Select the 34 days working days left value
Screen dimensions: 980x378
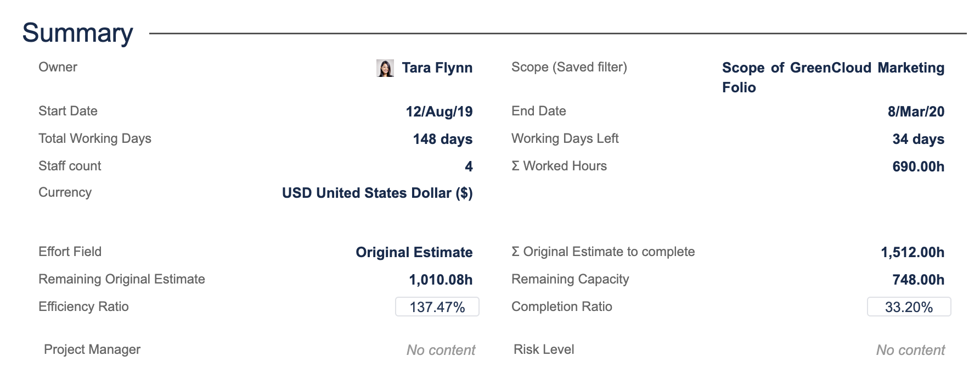(x=918, y=139)
